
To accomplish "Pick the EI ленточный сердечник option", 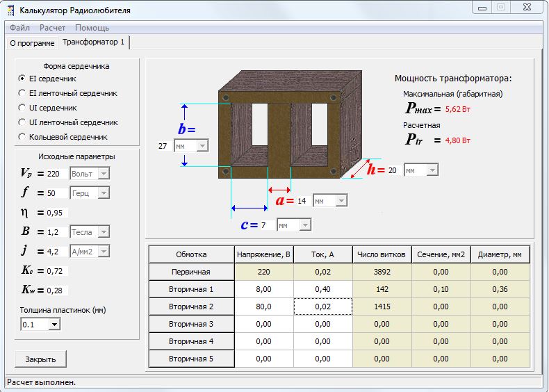I will [x=22, y=93].
